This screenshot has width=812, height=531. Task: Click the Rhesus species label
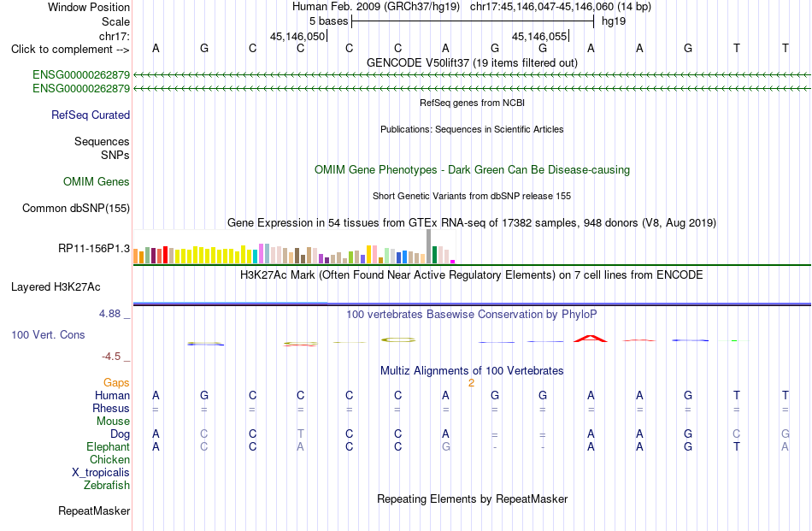(111, 408)
